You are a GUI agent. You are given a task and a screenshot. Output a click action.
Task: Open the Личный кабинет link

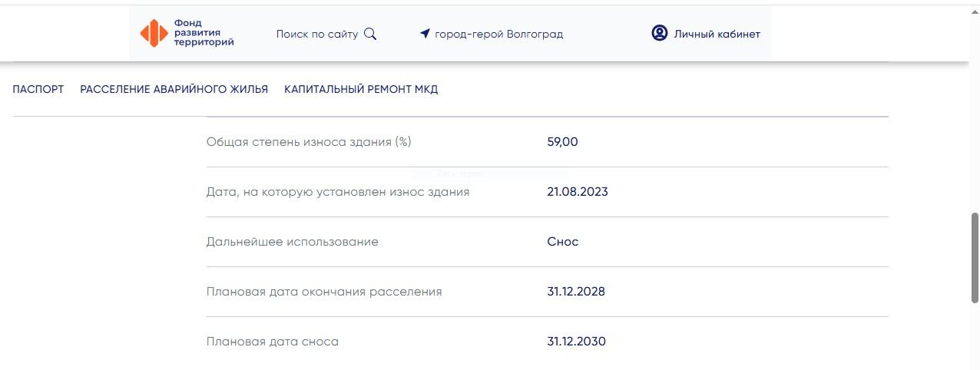coord(717,34)
